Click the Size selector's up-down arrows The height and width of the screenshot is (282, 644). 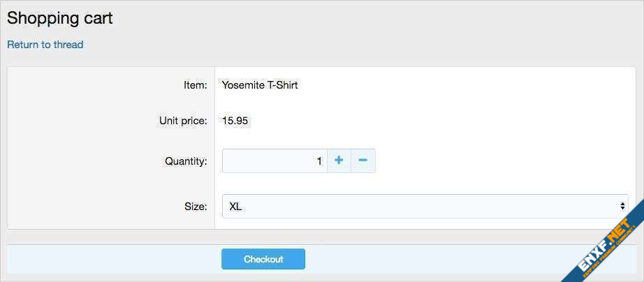coord(622,207)
